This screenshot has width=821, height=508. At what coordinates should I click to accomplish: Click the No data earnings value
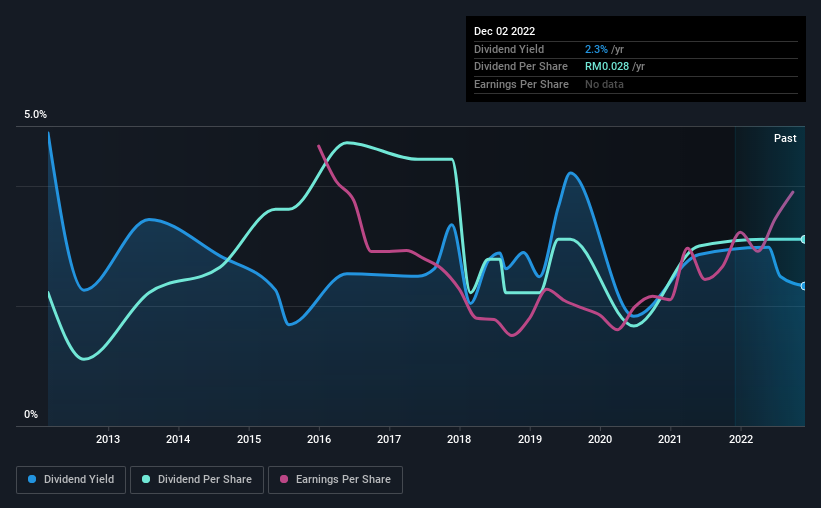click(604, 84)
